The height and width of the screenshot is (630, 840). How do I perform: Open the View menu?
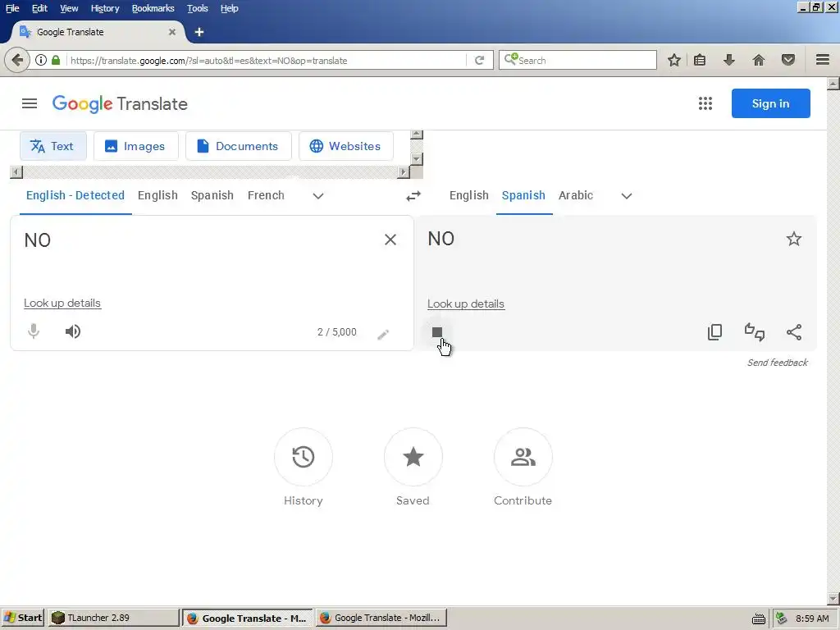pyautogui.click(x=69, y=8)
